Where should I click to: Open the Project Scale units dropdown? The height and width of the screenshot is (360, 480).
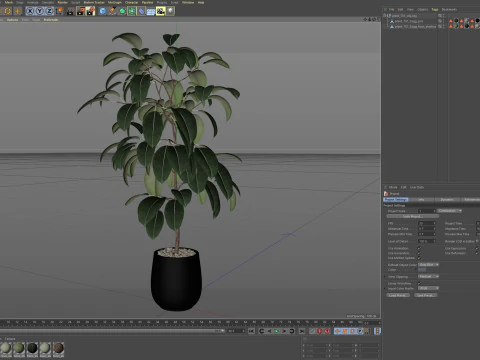click(449, 211)
